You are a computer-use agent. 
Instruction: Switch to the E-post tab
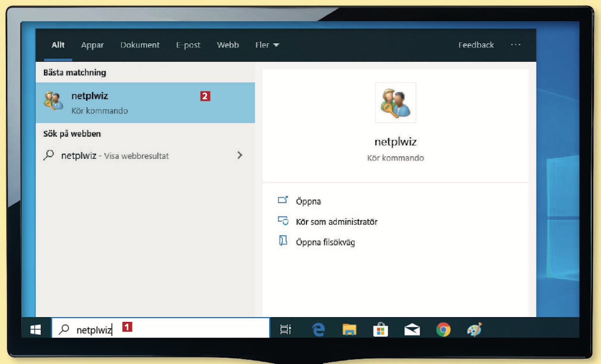click(x=188, y=45)
